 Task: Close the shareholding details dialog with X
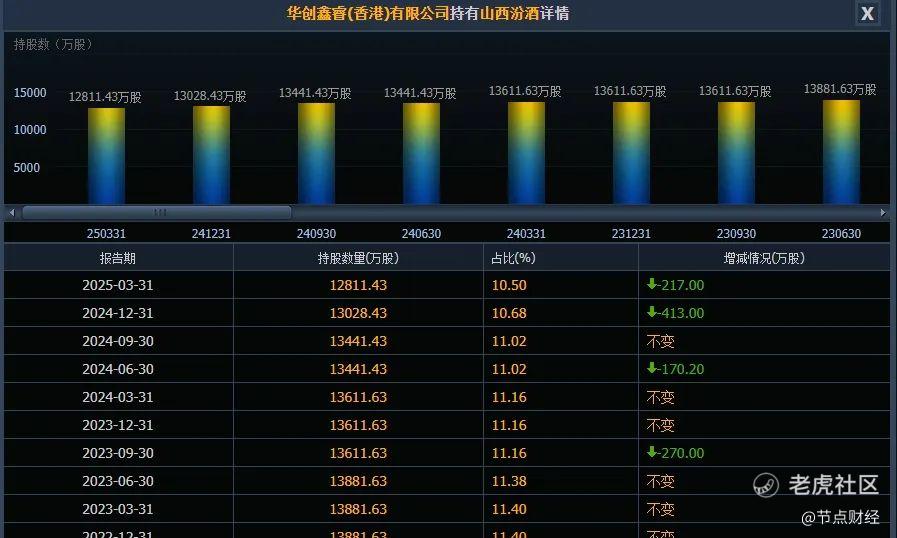pyautogui.click(x=867, y=13)
